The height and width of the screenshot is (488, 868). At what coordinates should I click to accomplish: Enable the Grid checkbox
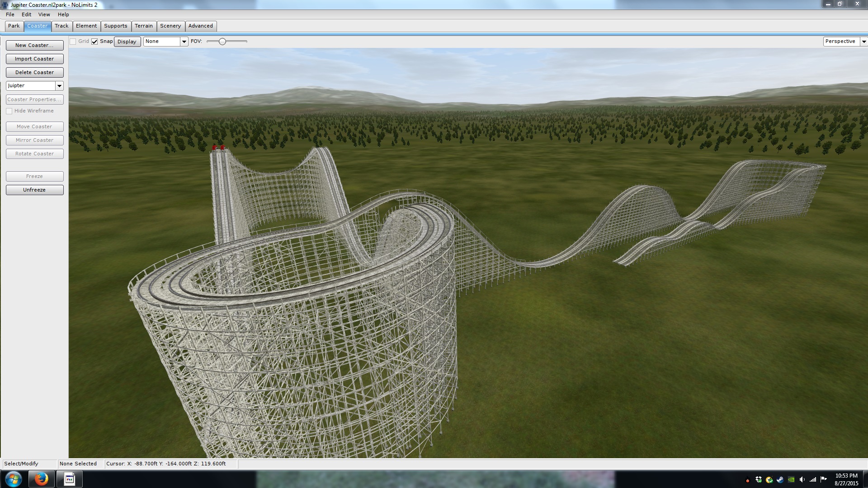tap(73, 42)
